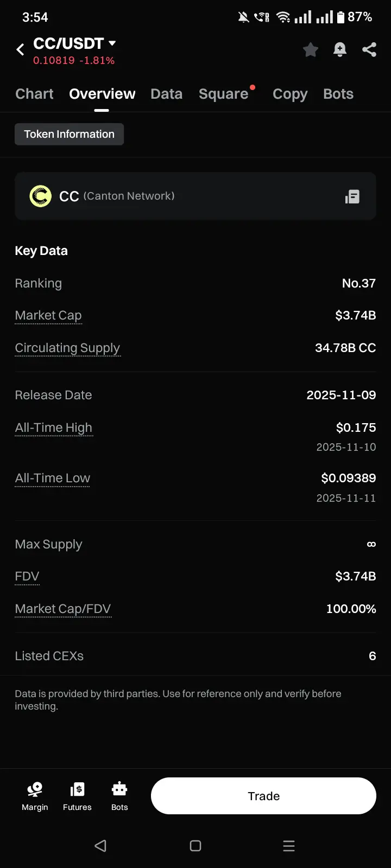Open Futures icon in bottom bar
This screenshot has height=868, width=391.
tap(77, 796)
